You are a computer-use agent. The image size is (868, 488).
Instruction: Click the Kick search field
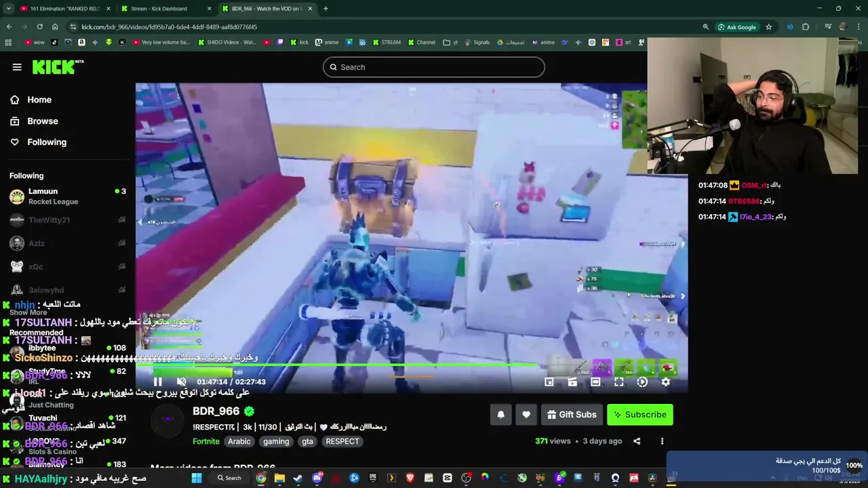point(434,67)
